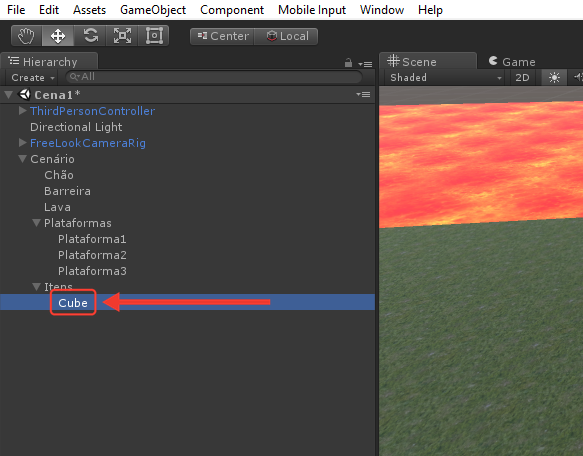Select the Lava object
Viewport: 583px width, 456px height.
(57, 207)
